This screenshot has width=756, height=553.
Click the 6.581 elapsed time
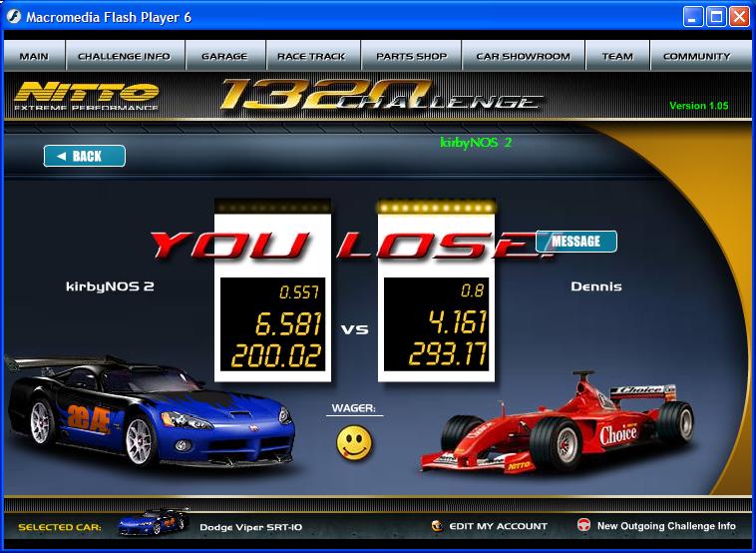[x=288, y=323]
